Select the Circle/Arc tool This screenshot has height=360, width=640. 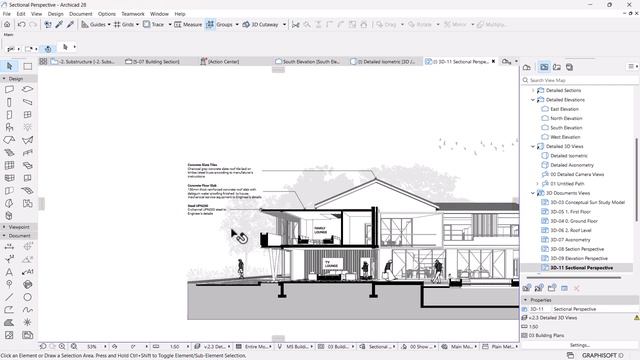(27, 297)
